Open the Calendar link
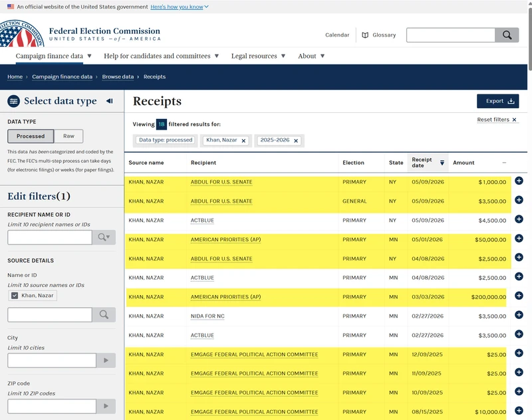Screen dimensions: 532x420 click(x=337, y=35)
